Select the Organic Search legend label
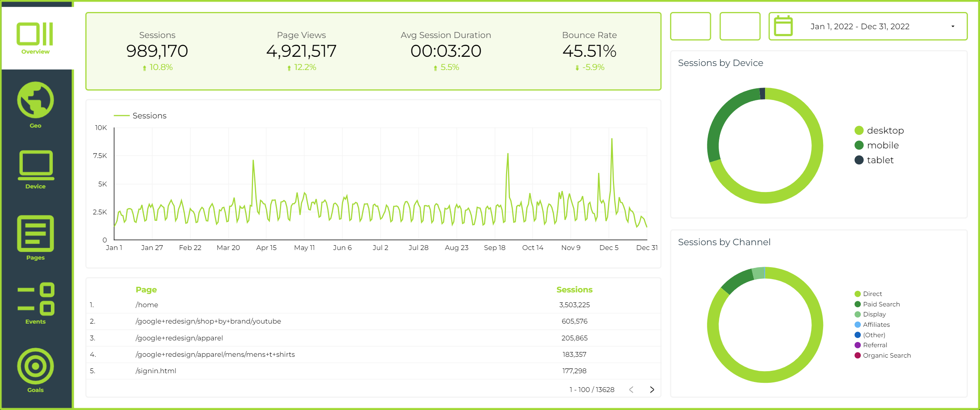The width and height of the screenshot is (980, 410). tap(887, 356)
